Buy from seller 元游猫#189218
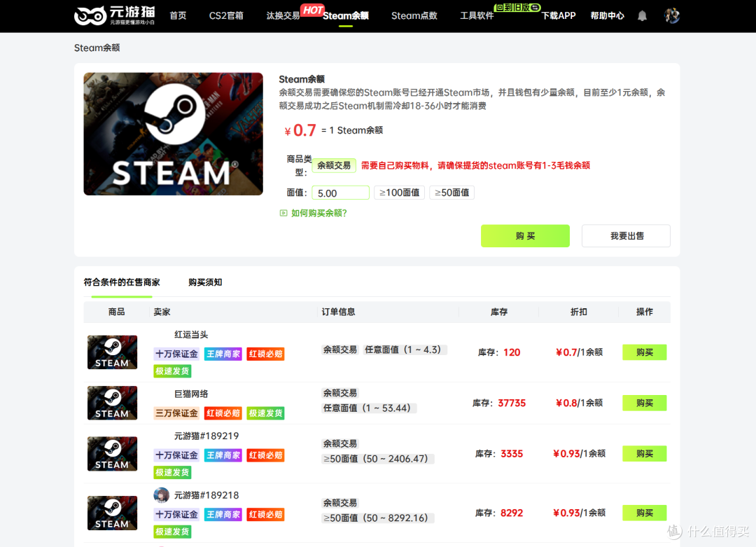Image resolution: width=756 pixels, height=547 pixels. 645,513
